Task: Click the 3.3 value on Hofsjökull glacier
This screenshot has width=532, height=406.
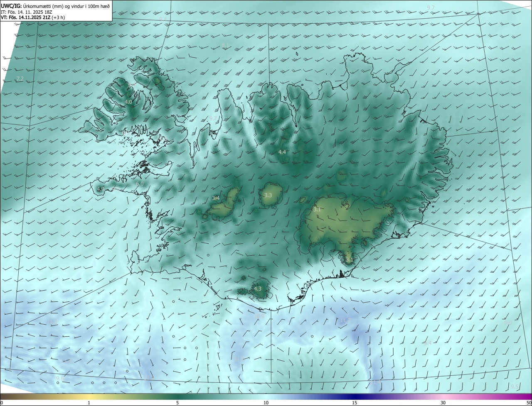Action: pyautogui.click(x=268, y=195)
